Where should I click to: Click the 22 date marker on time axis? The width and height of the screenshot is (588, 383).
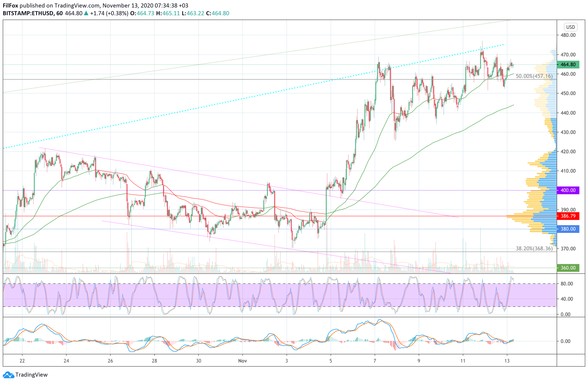[22, 361]
